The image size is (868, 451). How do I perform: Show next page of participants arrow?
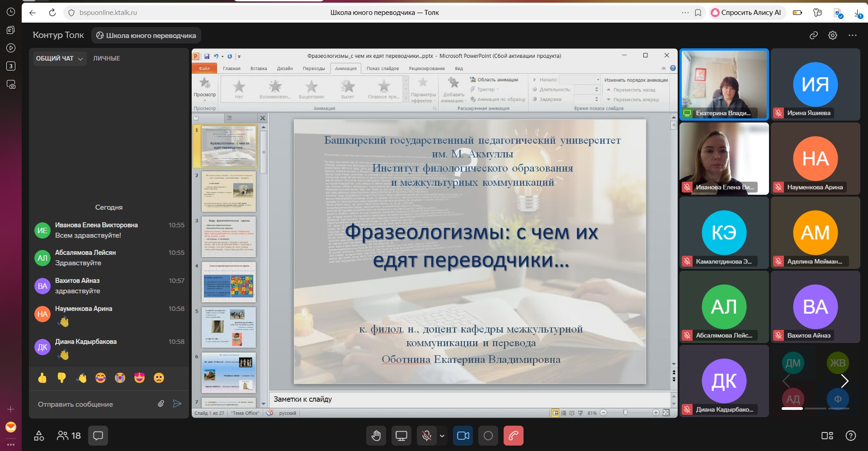(844, 381)
